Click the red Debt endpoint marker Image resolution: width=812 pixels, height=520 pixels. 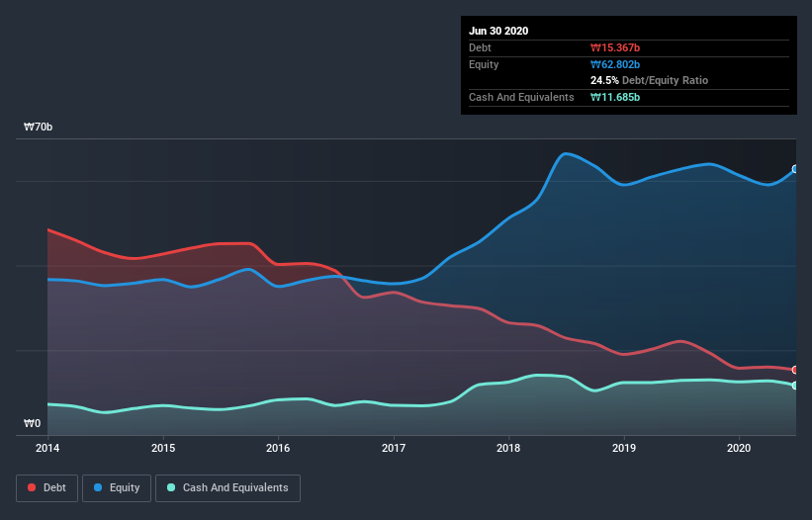795,370
